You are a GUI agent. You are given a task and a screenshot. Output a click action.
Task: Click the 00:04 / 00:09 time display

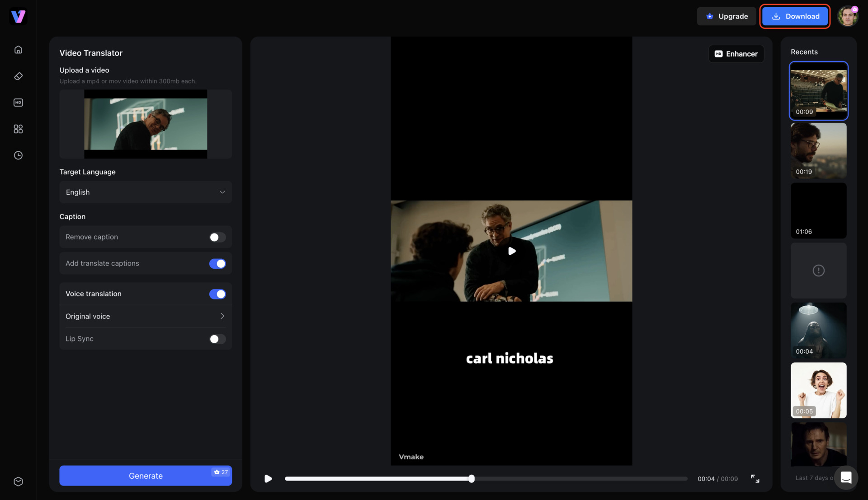[717, 479]
